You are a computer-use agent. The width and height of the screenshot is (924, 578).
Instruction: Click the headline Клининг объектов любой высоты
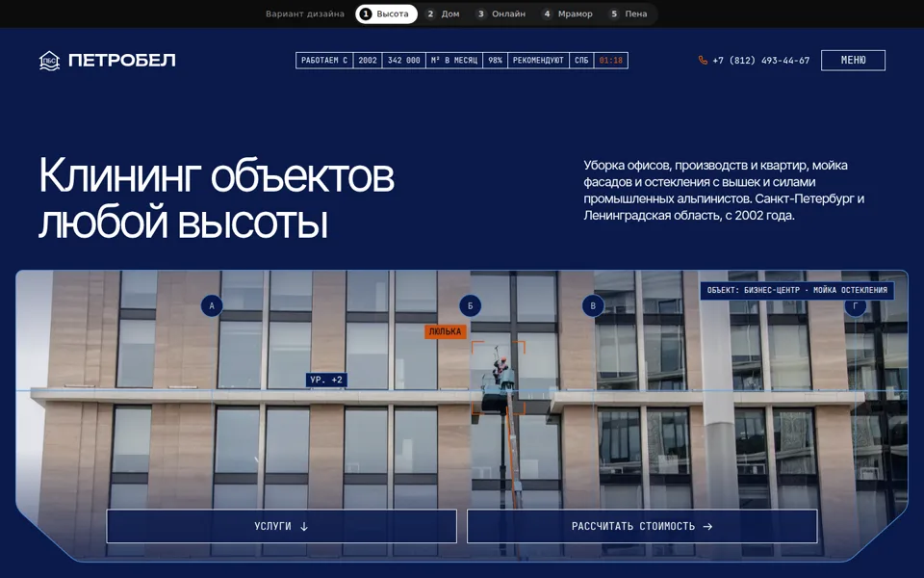(x=217, y=198)
